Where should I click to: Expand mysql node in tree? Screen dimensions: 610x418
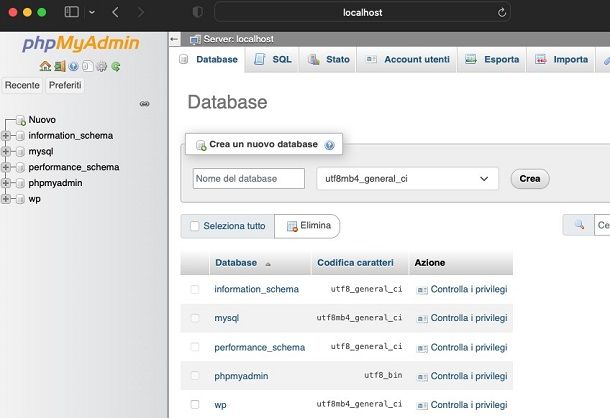coord(6,151)
